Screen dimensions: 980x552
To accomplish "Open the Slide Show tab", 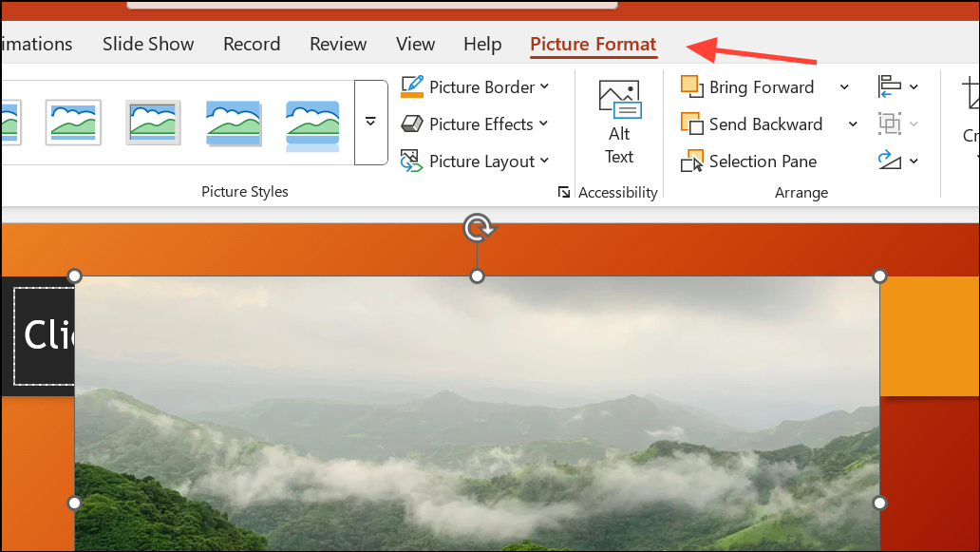I will click(x=147, y=44).
